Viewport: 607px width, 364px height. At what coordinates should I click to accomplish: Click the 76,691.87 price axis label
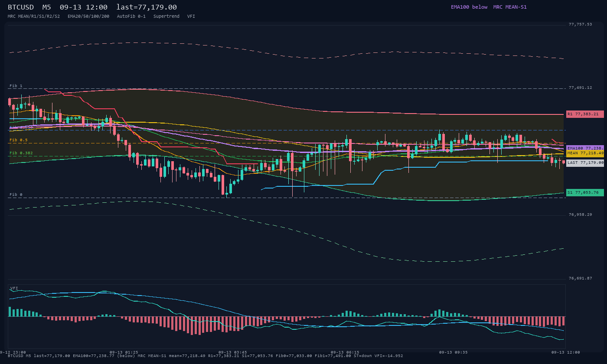pos(580,278)
